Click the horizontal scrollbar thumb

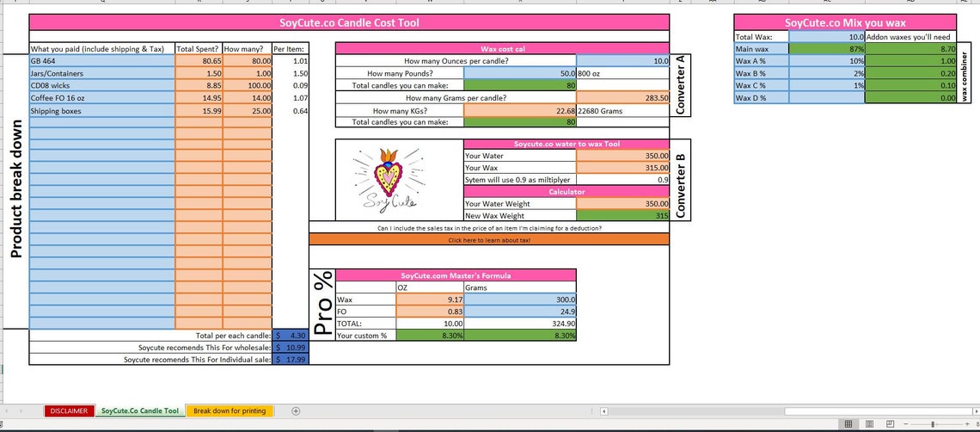click(x=878, y=411)
